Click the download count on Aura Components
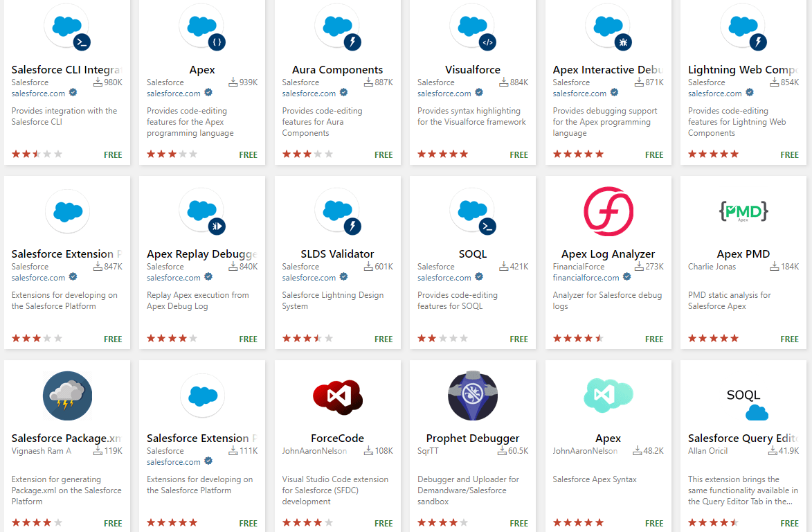 pyautogui.click(x=378, y=82)
